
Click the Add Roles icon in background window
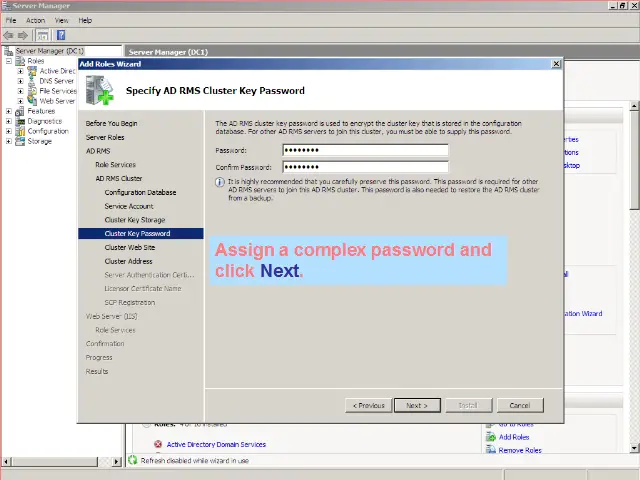pyautogui.click(x=491, y=437)
